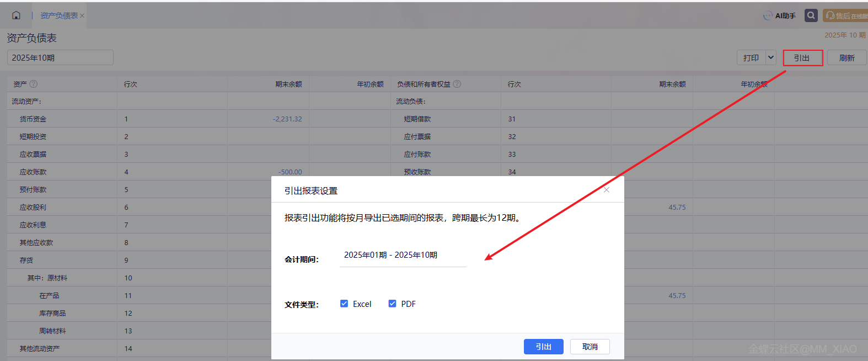The image size is (868, 361).
Task: Open the home page icon
Action: [16, 15]
